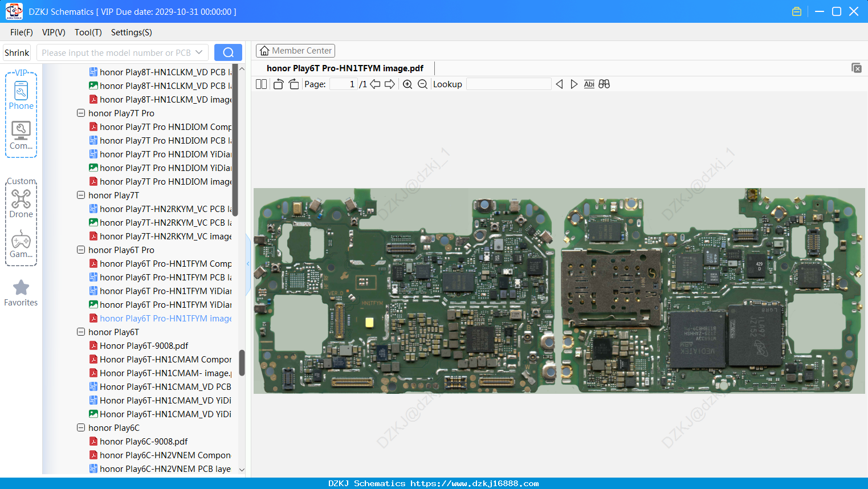The width and height of the screenshot is (868, 489).
Task: Open the VIP(V) menu
Action: pyautogui.click(x=54, y=32)
